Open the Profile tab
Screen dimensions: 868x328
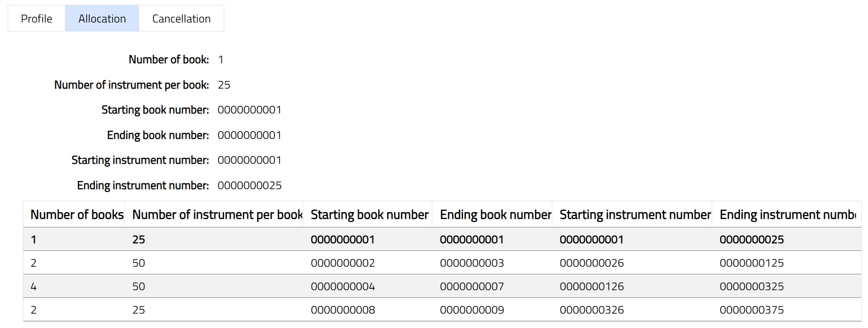coord(36,19)
